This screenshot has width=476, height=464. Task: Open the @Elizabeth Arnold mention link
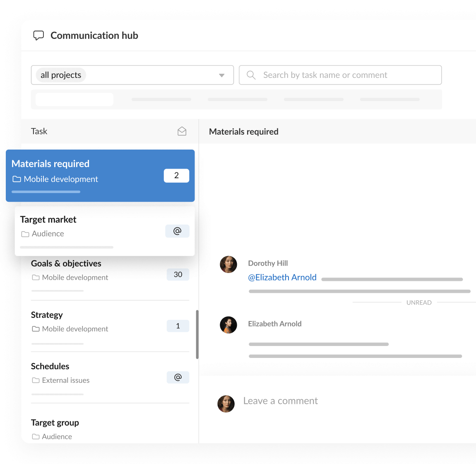282,277
